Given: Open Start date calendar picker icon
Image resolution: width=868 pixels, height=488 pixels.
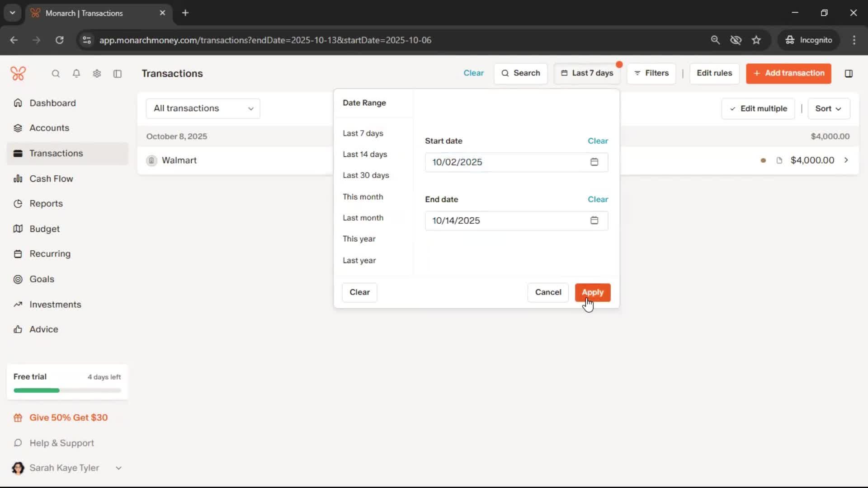Looking at the screenshot, I should point(594,162).
